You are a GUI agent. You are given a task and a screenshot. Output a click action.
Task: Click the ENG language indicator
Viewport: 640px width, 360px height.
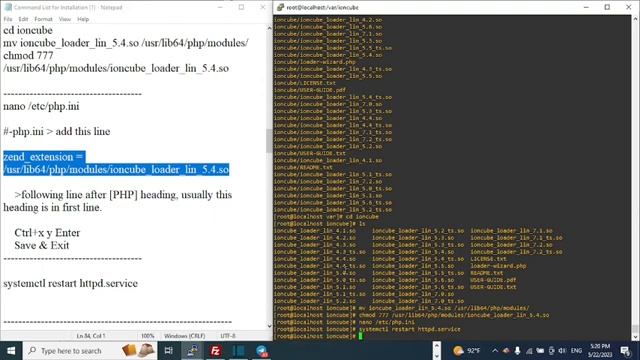(576, 351)
